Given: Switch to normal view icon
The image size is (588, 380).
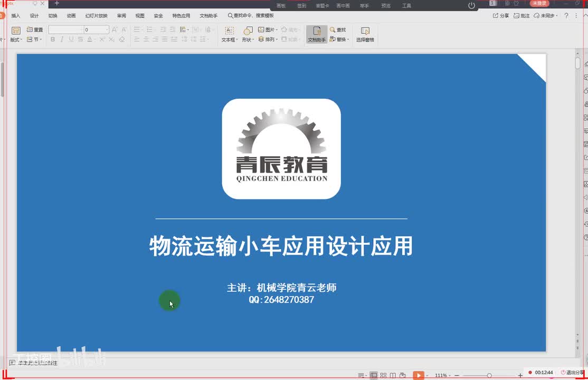Looking at the screenshot, I should click(x=374, y=375).
